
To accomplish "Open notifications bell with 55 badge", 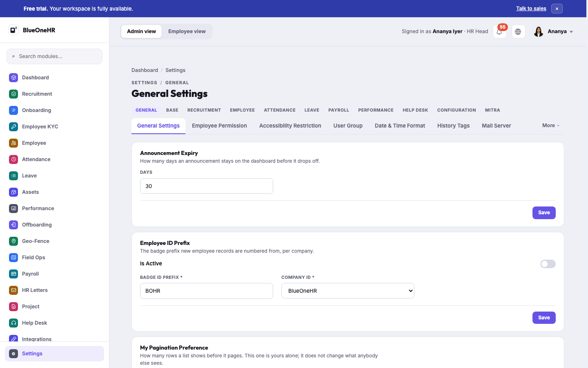I will tap(500, 31).
